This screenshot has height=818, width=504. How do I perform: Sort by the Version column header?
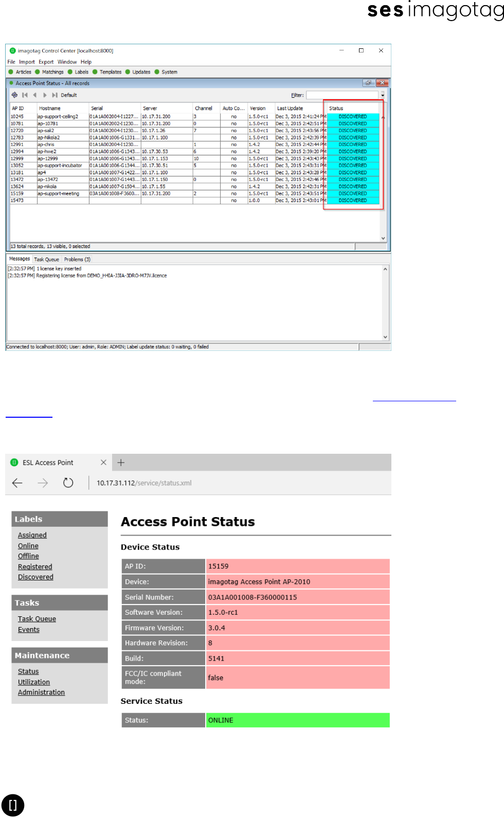tap(261, 109)
